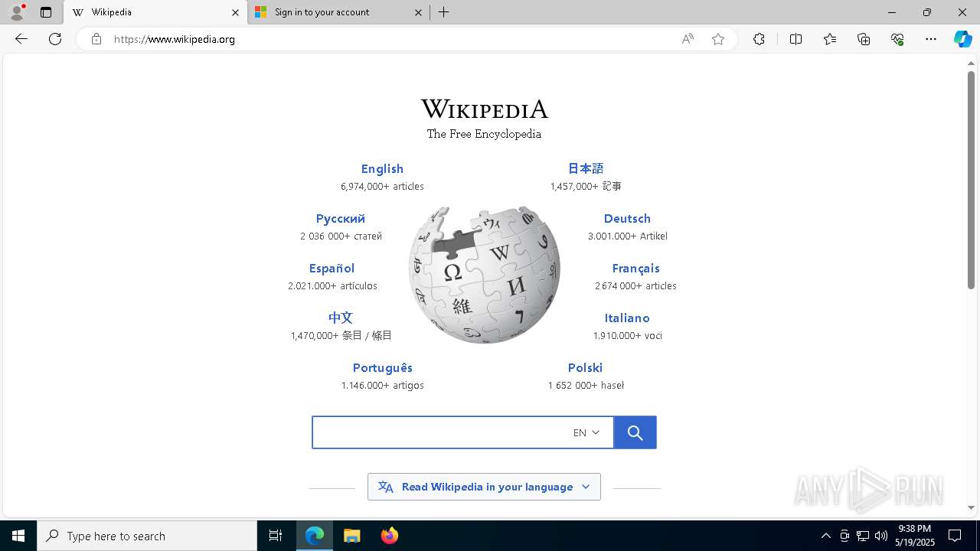This screenshot has height=551, width=980.
Task: Open Русский Wikipedia link
Action: 341,219
